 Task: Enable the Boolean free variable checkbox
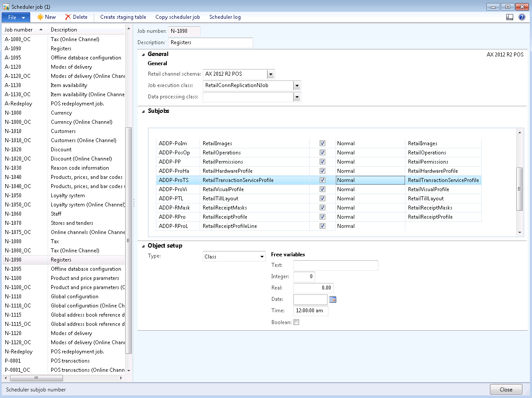296,322
